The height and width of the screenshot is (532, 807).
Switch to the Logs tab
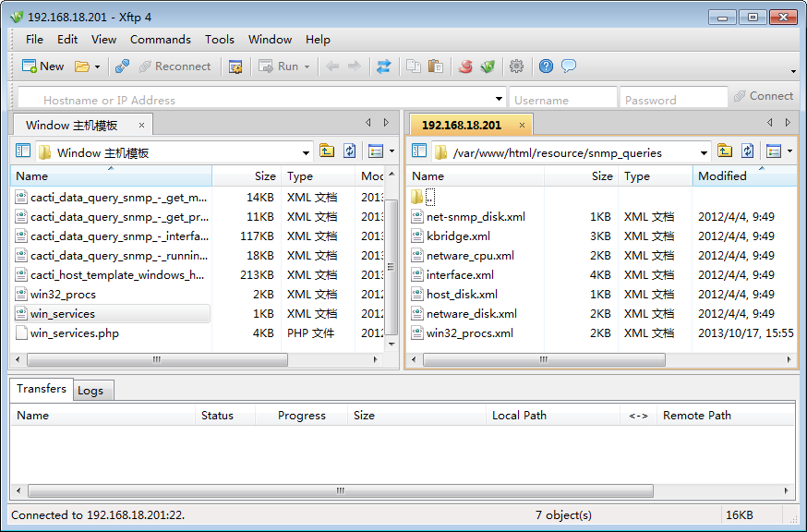tap(91, 391)
